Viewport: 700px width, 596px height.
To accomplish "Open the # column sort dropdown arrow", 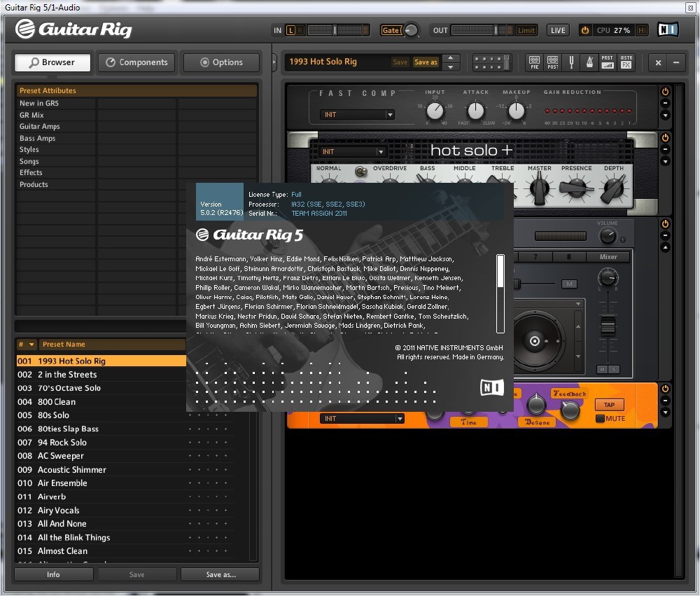I will pyautogui.click(x=31, y=345).
